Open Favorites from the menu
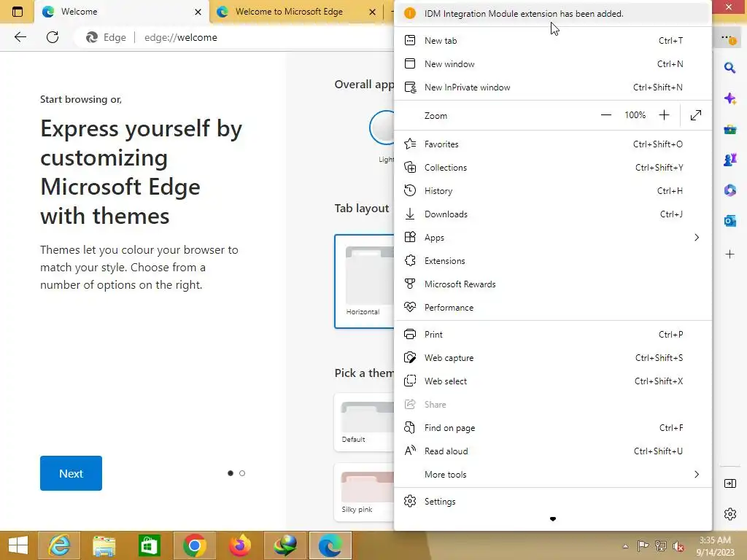747x560 pixels. pos(553,144)
